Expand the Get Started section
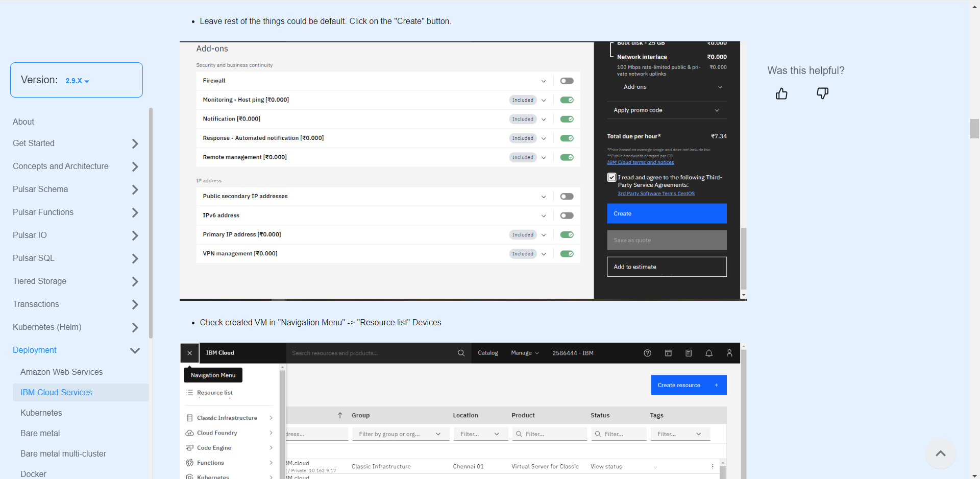Screen dimensions: 980x479 pos(135,143)
